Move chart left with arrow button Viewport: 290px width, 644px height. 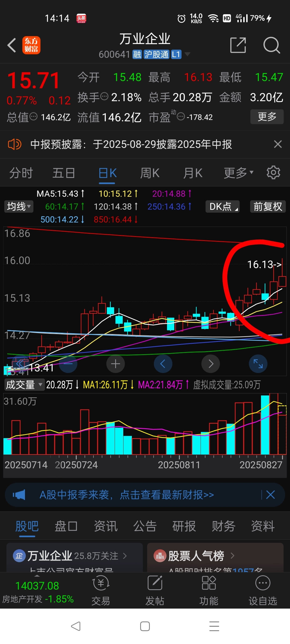(163, 364)
